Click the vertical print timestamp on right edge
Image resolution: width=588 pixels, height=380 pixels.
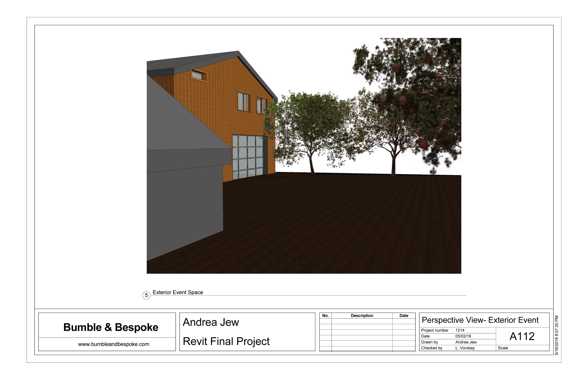[557, 335]
